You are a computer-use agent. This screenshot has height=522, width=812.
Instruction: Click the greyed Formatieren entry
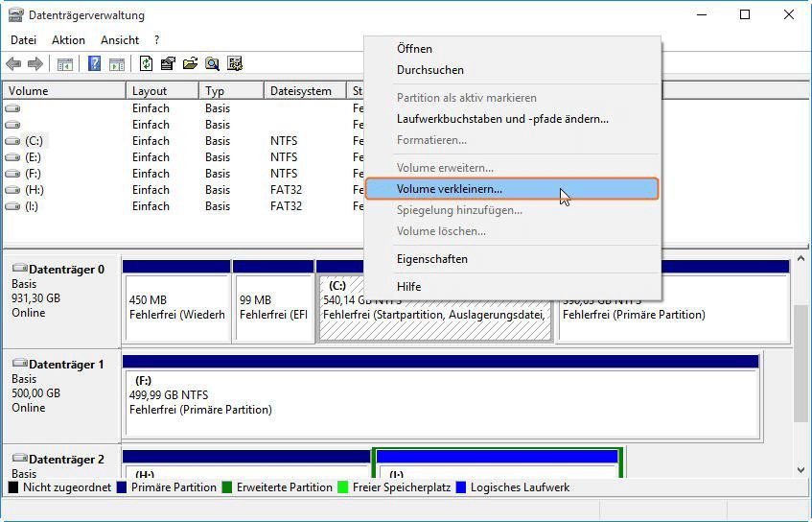(513, 140)
